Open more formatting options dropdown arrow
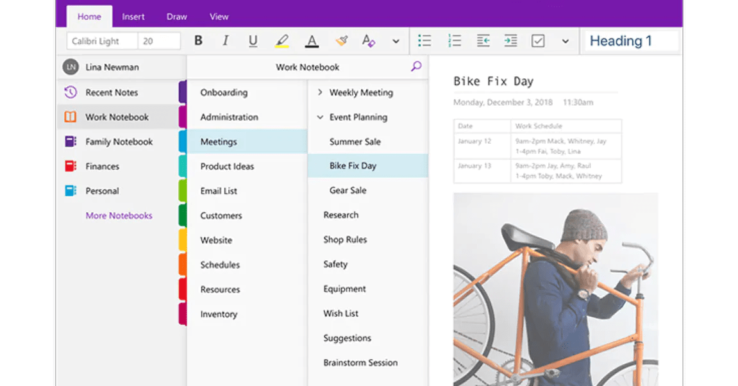This screenshot has height=386, width=738. (x=396, y=41)
